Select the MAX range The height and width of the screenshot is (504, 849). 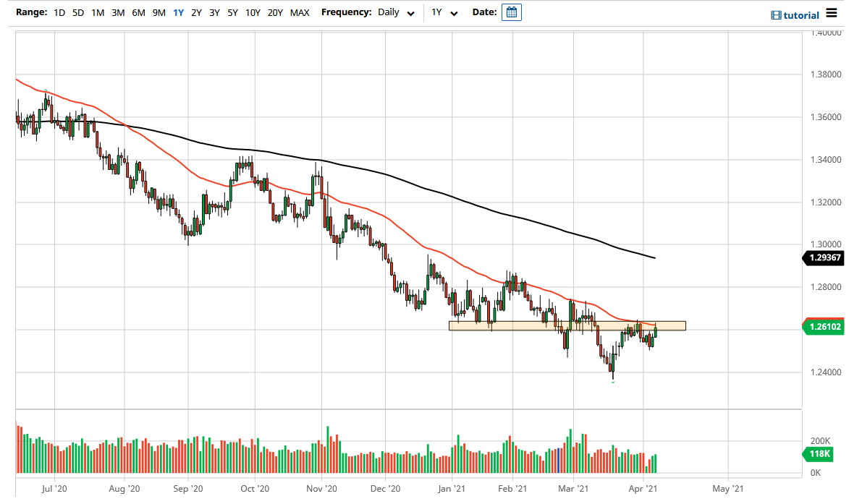coord(300,12)
